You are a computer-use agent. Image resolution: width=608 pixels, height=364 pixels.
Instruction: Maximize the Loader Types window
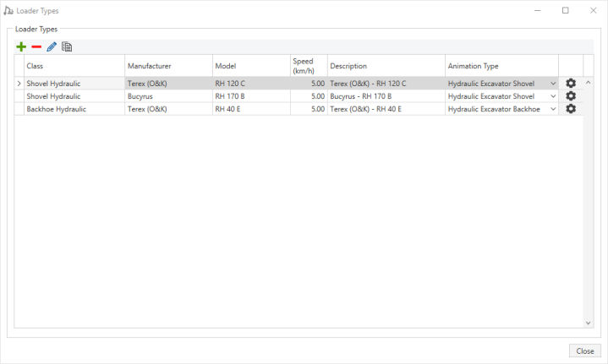tap(565, 11)
